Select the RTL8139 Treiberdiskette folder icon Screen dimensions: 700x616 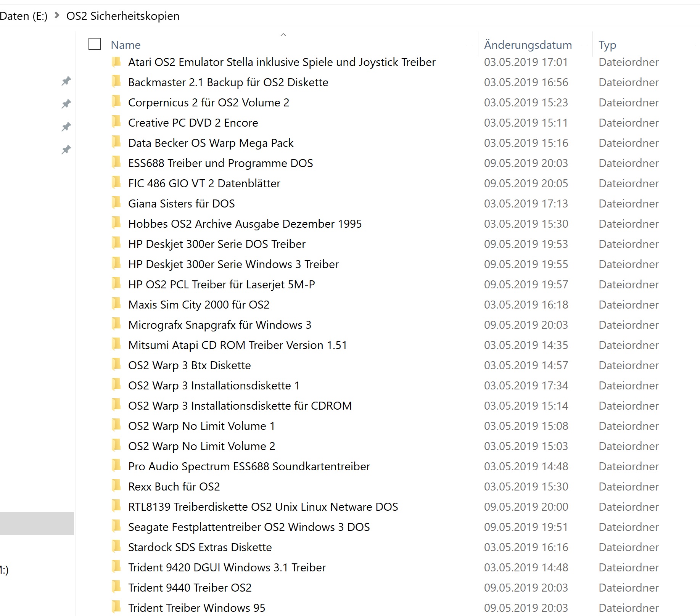116,507
